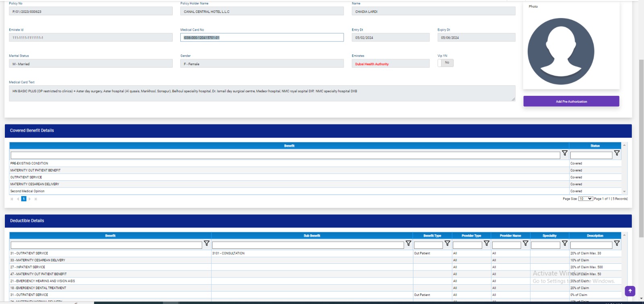Click the member photo avatar
644x304 pixels.
(561, 51)
